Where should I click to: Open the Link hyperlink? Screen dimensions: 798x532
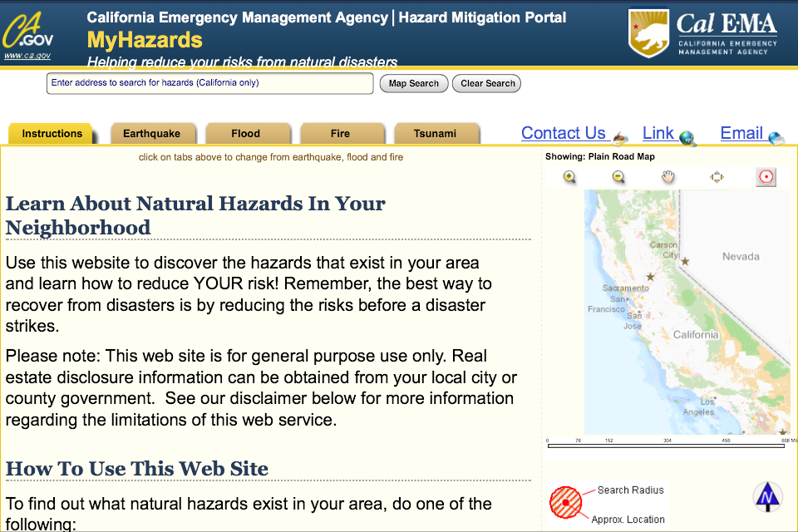658,133
